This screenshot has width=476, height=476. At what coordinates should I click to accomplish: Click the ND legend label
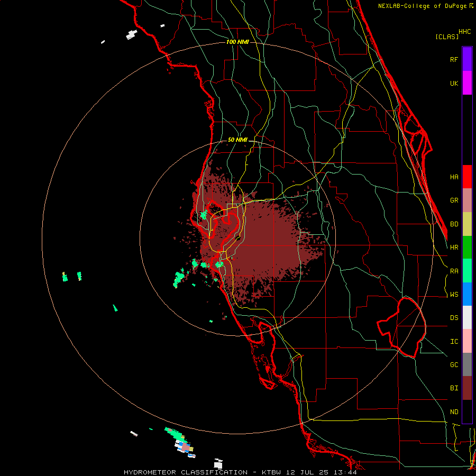tap(454, 412)
